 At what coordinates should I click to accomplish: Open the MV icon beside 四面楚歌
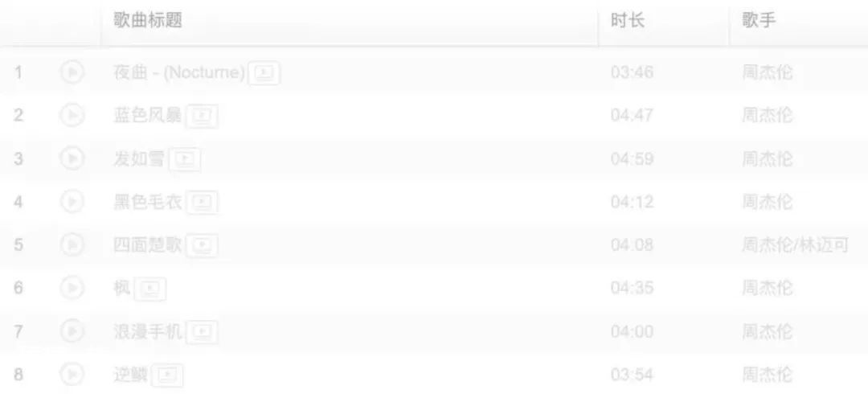(202, 245)
